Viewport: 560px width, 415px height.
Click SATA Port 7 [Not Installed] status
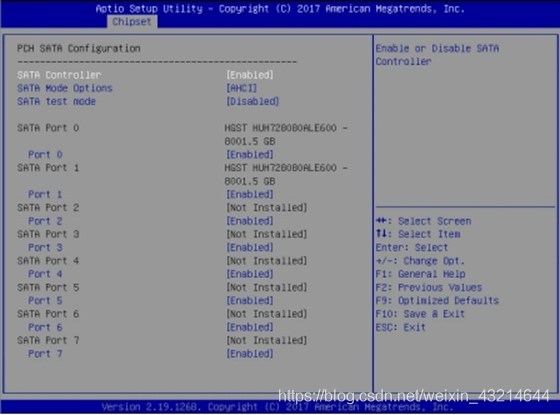267,340
